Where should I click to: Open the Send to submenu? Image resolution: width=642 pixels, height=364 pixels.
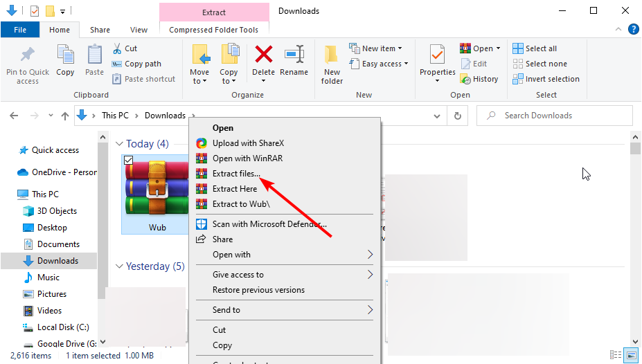pyautogui.click(x=285, y=310)
